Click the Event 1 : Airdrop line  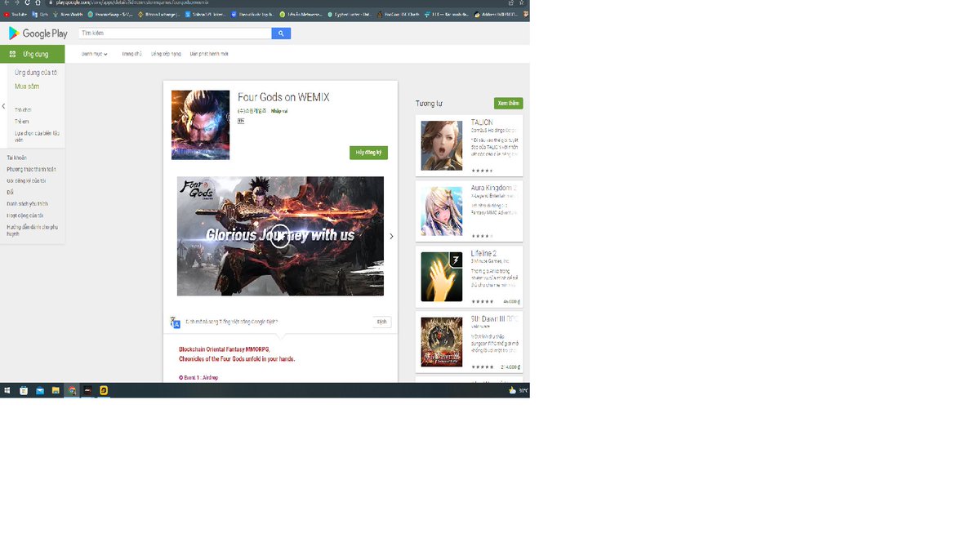[198, 377]
